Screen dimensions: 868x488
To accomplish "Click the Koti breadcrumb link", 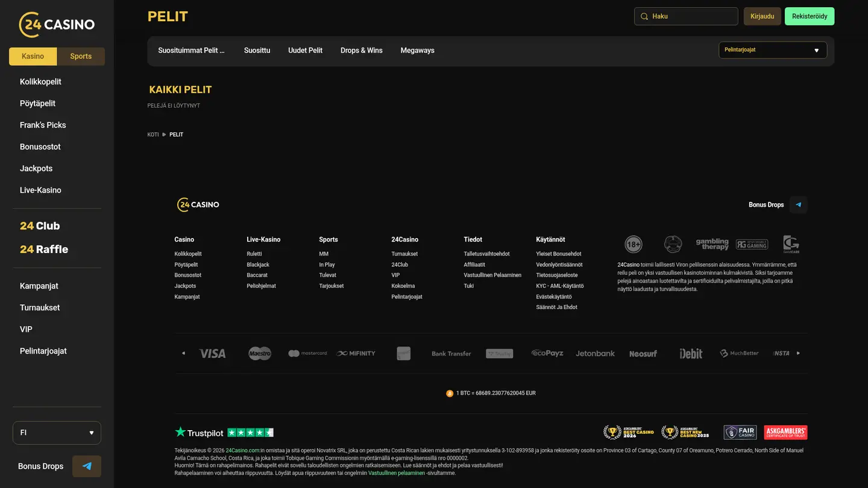I will point(153,135).
